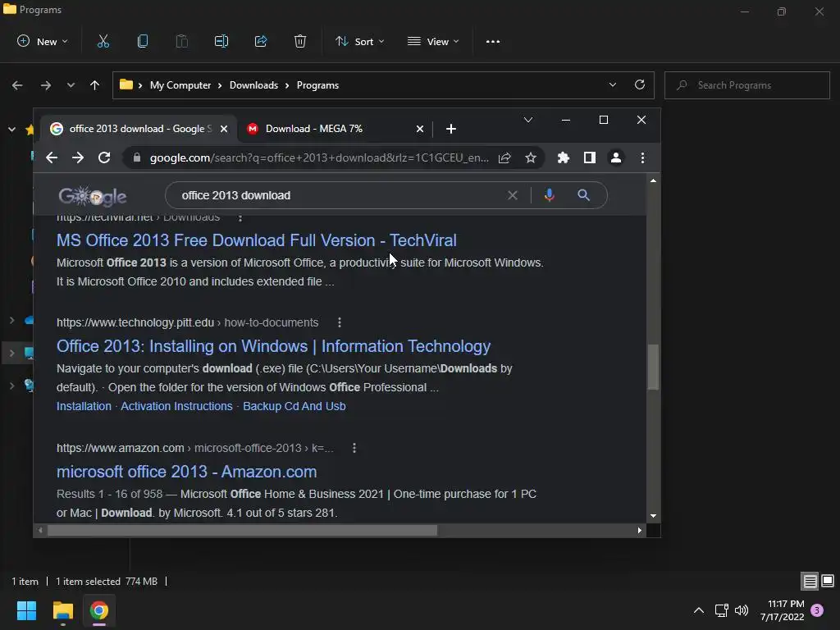Screen dimensions: 840x630
Task: Open options for the pitt.edu result
Action: tap(339, 322)
